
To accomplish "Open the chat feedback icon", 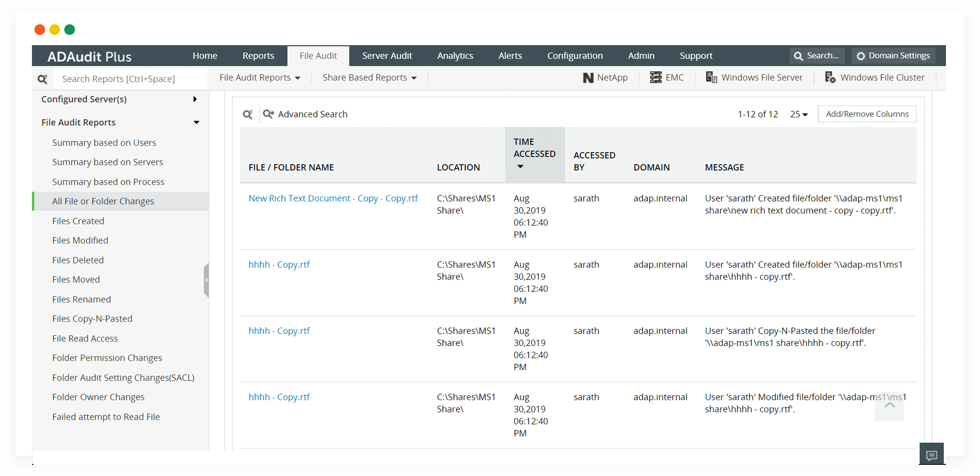I will (x=931, y=455).
